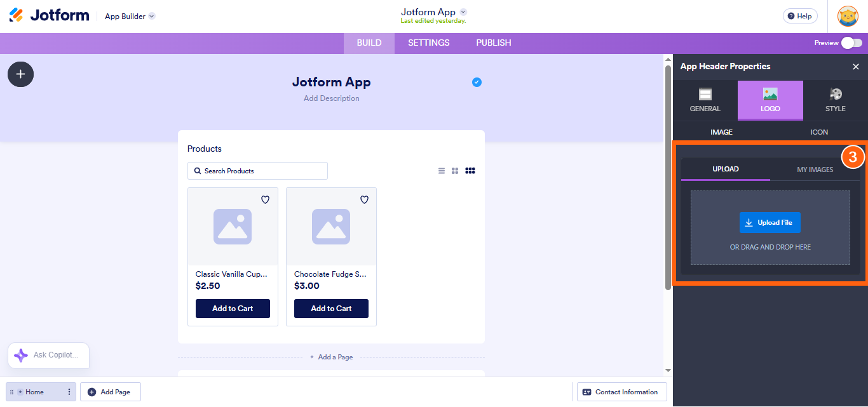Screen dimensions: 868x407
Task: Click the $3.00 price text
Action: (307, 286)
